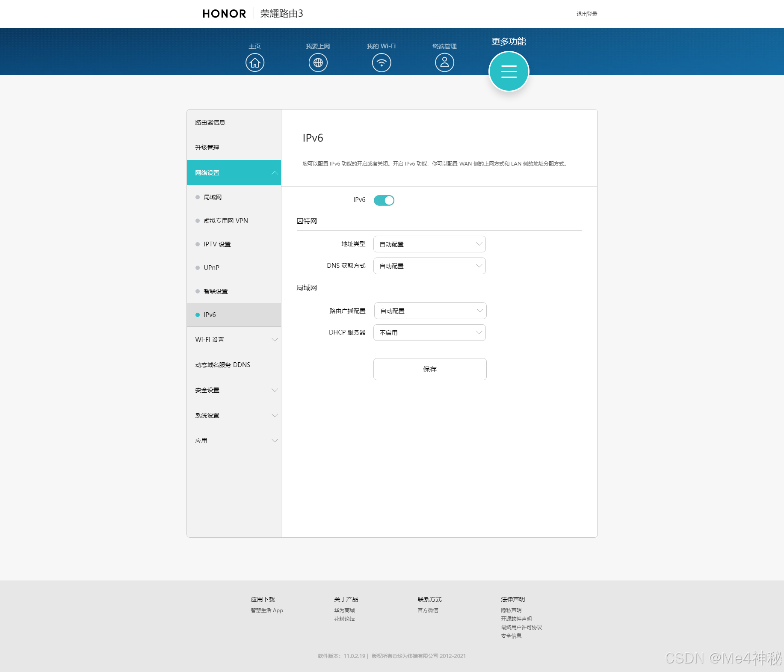Open 虚拟专用网 VPN settings

(234, 221)
